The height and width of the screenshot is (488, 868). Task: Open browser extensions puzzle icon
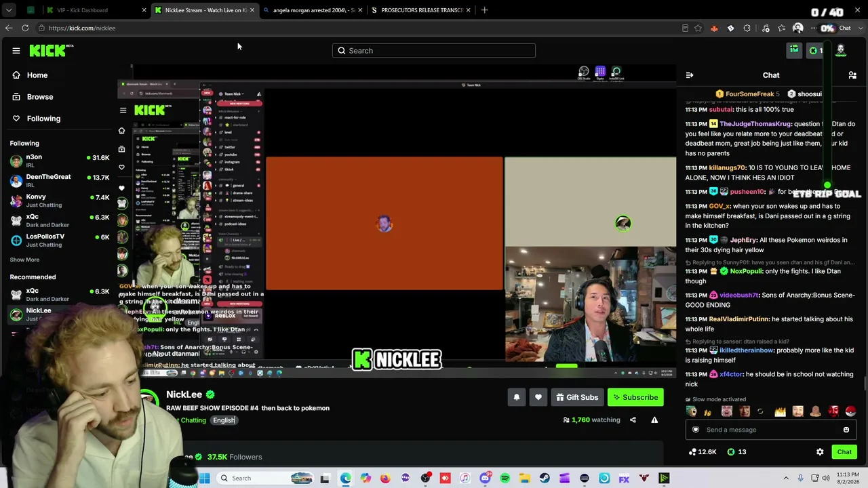[x=747, y=28]
